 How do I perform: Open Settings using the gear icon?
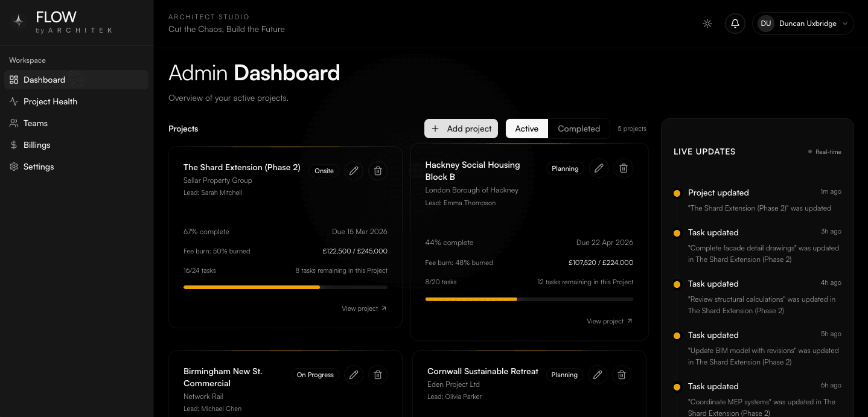(13, 167)
